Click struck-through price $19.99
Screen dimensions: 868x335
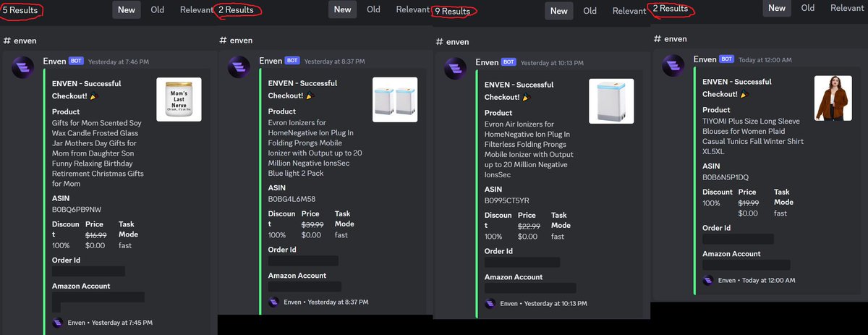748,203
